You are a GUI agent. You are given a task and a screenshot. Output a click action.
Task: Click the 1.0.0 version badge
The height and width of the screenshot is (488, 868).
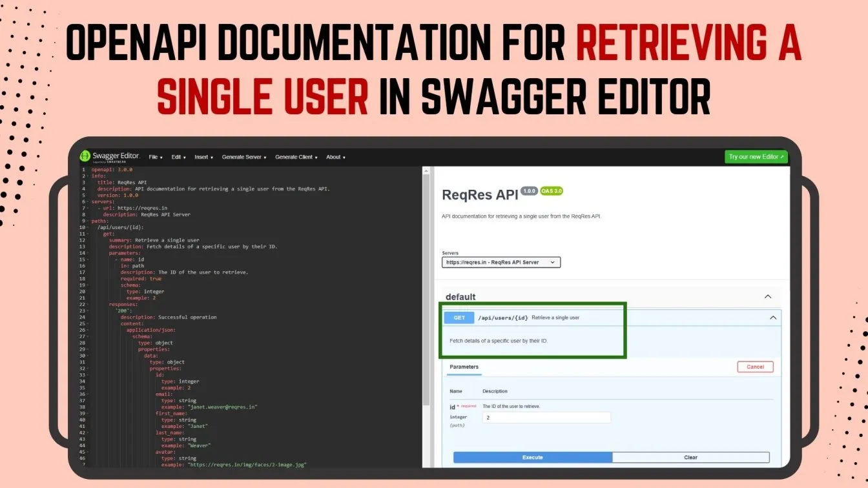click(529, 191)
